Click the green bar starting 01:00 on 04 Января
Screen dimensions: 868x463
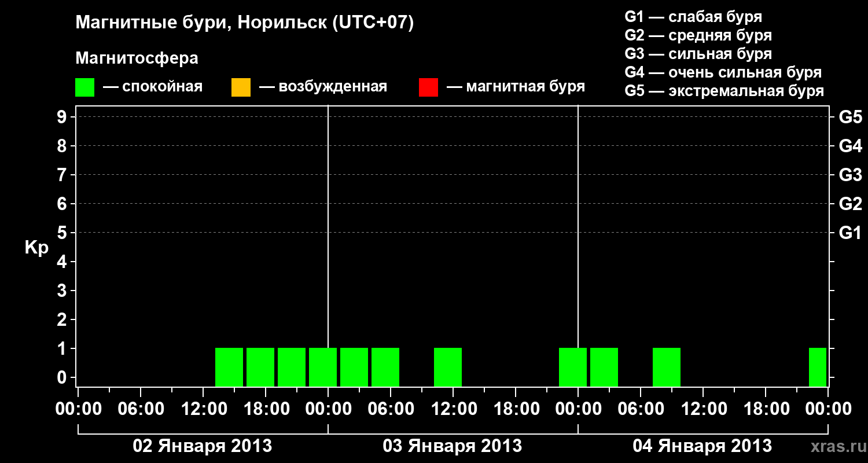point(604,367)
